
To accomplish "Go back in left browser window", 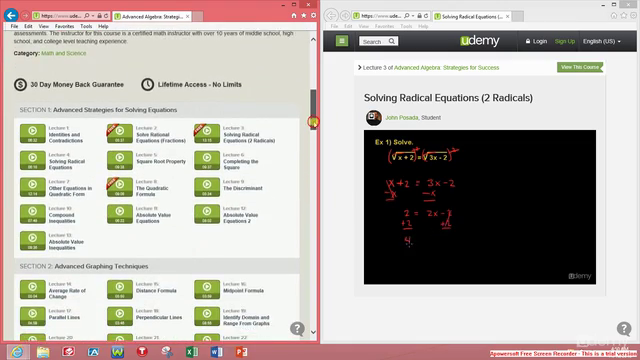I will [x=11, y=16].
